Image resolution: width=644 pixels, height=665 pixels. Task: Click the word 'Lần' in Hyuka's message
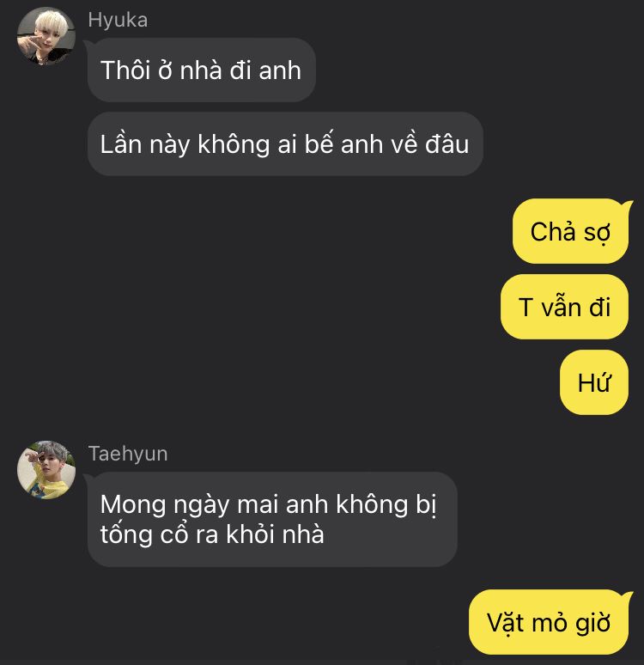click(x=121, y=143)
